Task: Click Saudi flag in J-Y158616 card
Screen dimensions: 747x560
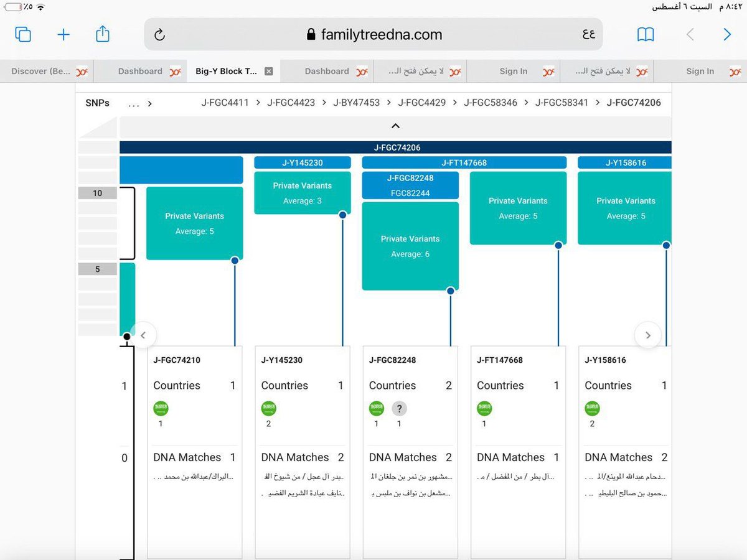Action: coord(593,408)
